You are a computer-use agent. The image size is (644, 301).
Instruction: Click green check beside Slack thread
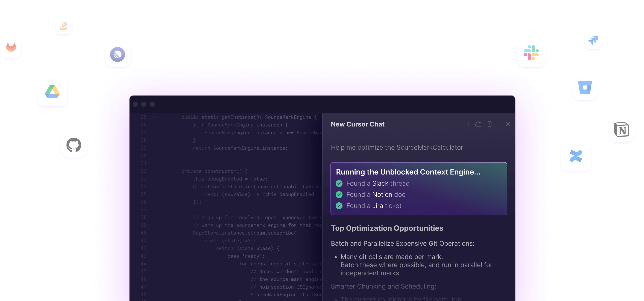[339, 184]
